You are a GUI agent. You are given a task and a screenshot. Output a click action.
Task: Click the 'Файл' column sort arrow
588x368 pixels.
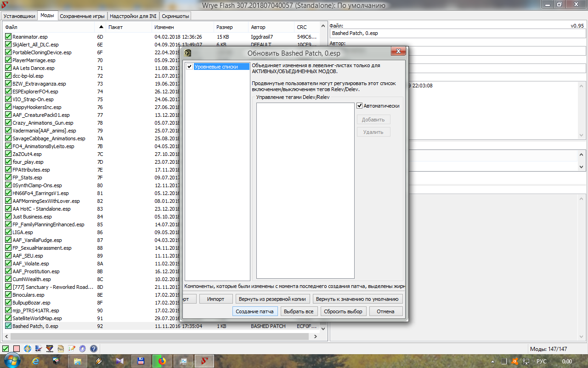click(101, 27)
